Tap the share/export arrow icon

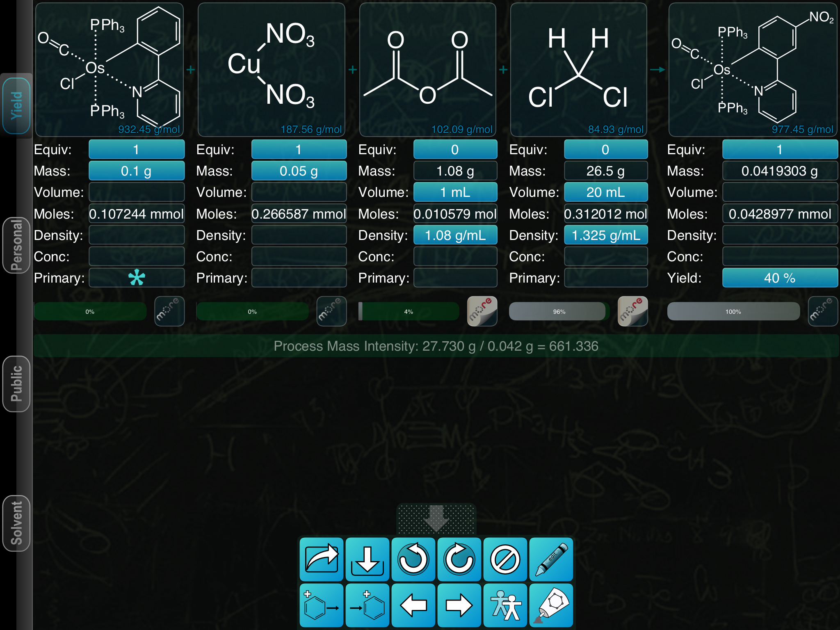(x=321, y=559)
